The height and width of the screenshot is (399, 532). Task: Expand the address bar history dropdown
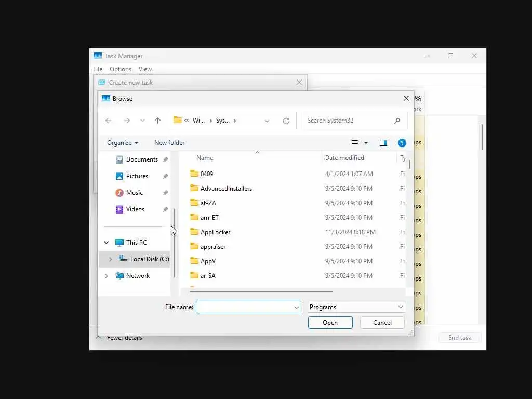[x=267, y=121]
